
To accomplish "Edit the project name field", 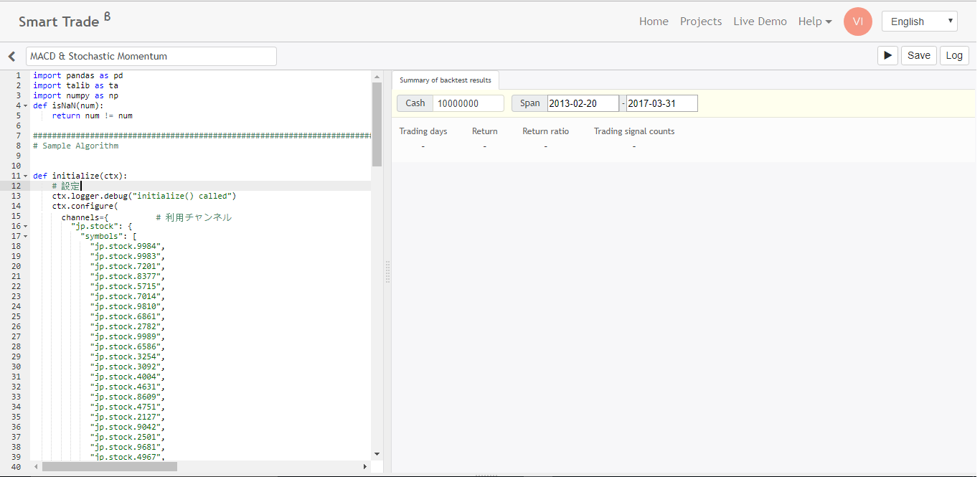I will click(x=151, y=56).
